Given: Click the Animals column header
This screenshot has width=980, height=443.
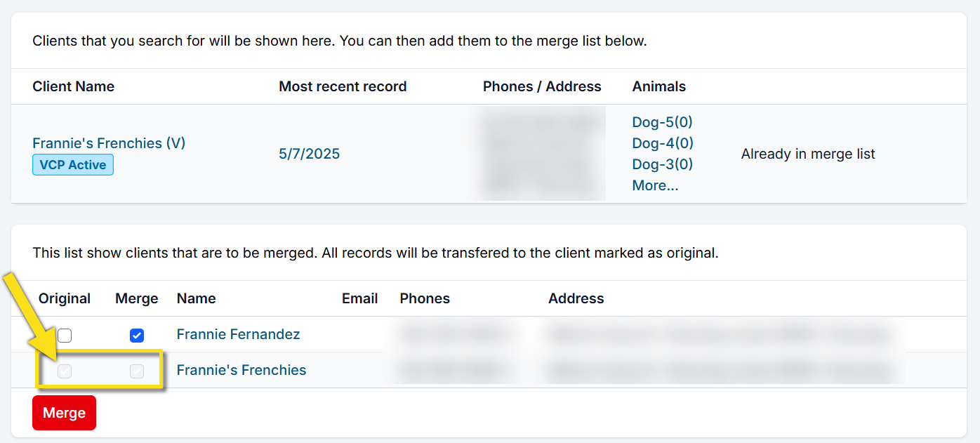Looking at the screenshot, I should [x=658, y=86].
